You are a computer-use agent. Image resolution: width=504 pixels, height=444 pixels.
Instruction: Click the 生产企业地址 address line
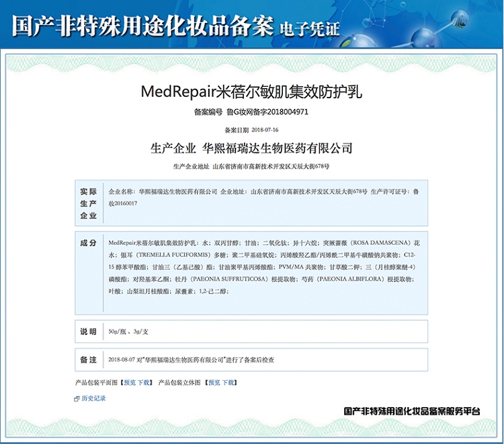click(x=251, y=165)
